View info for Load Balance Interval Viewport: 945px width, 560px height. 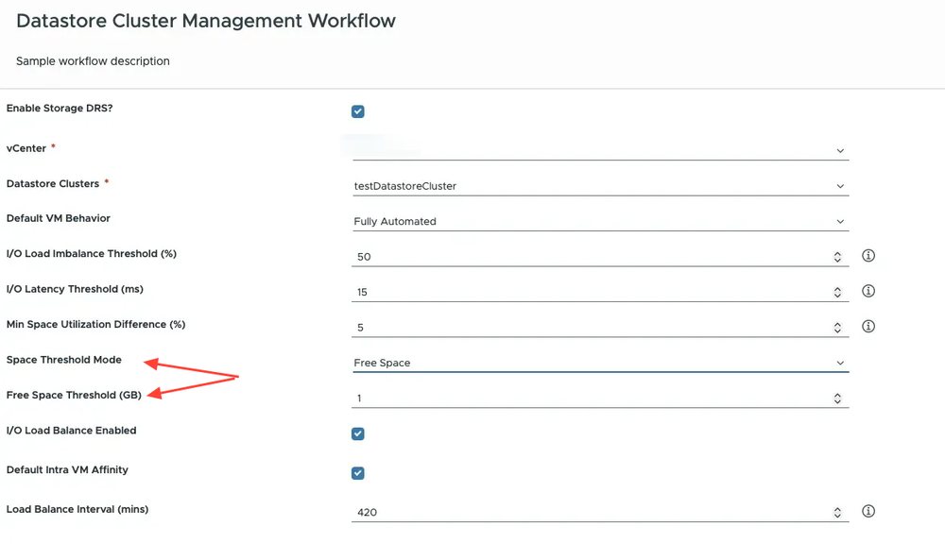coord(868,511)
